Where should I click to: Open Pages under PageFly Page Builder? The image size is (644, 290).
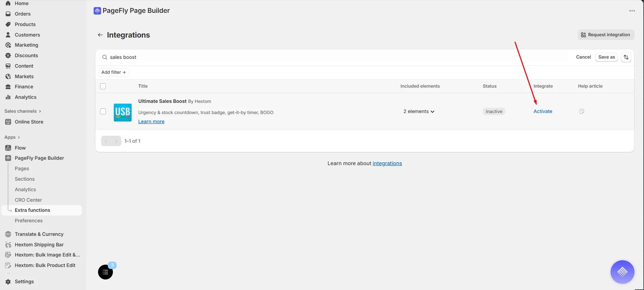(22, 169)
